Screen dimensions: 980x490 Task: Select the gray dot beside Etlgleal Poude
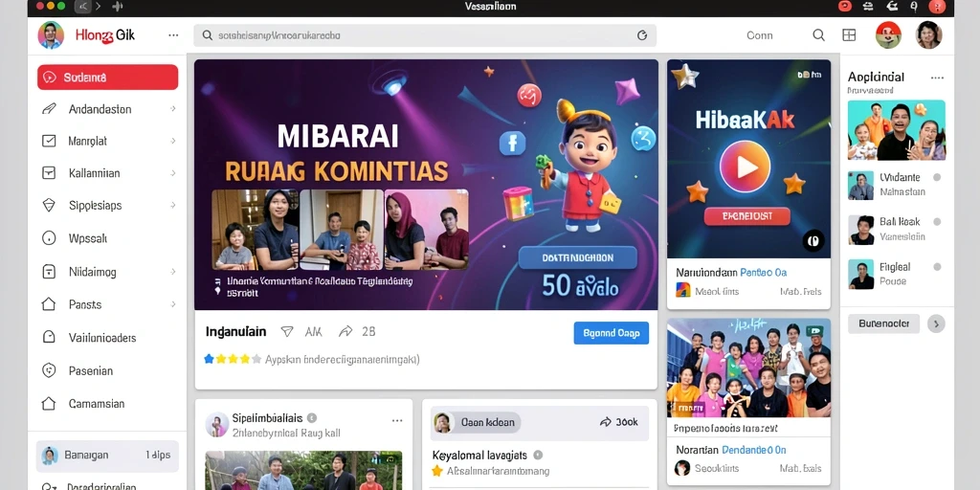coord(937,267)
